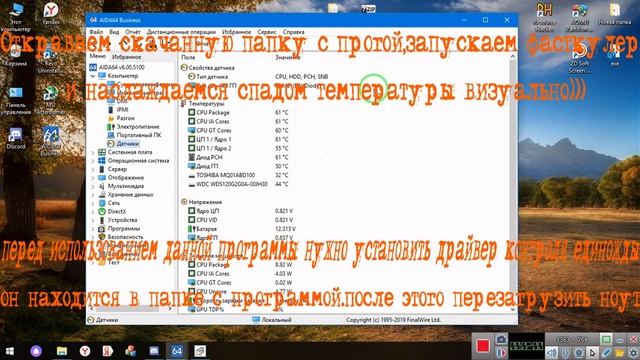
Task: Toggle mouse cursor capture in recorder
Action: (593, 352)
